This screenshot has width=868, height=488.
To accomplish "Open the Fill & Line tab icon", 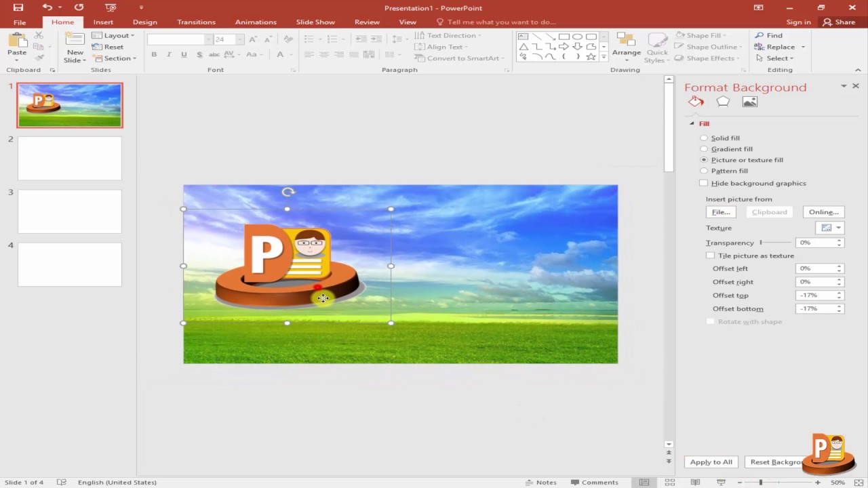I will [x=696, y=102].
